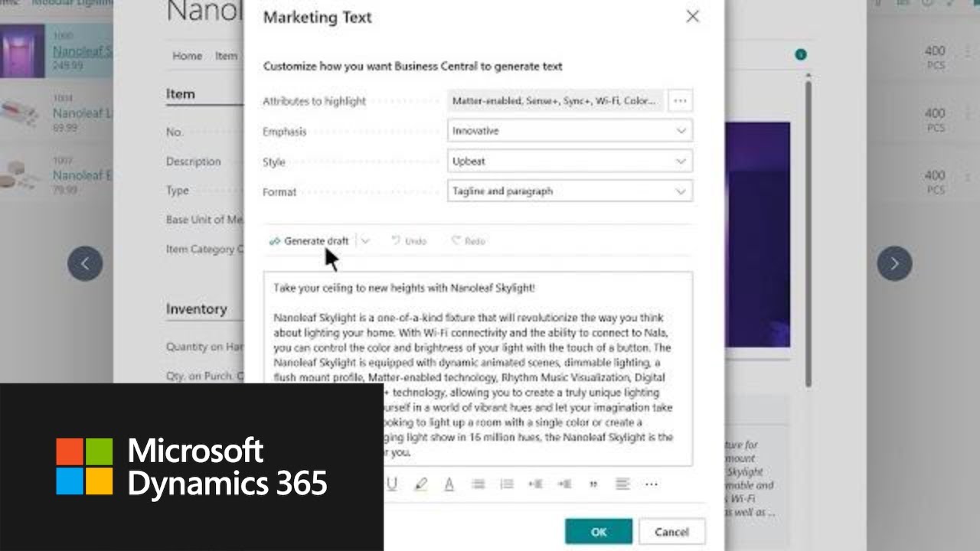Toggle underline formatting
The width and height of the screenshot is (980, 551).
(x=392, y=484)
